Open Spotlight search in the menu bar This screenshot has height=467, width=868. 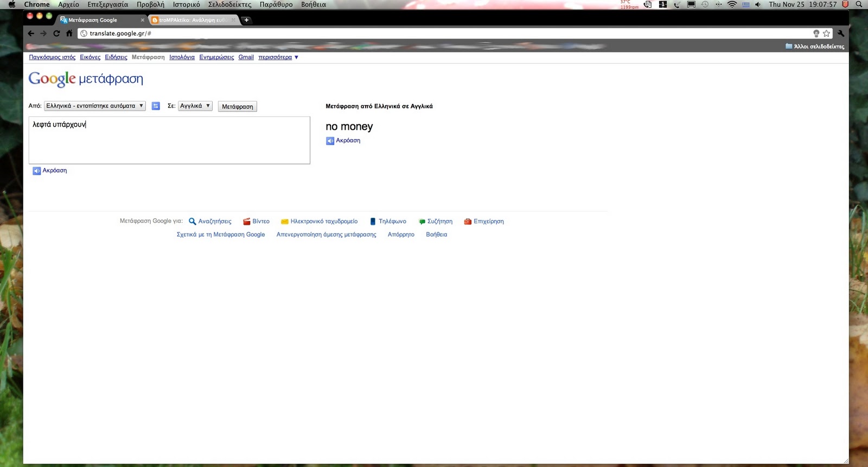point(859,4)
